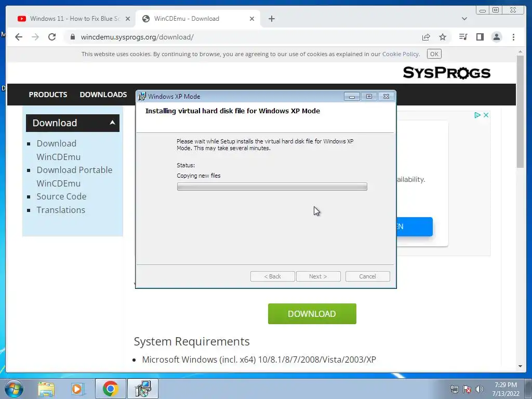Click the Next > button in setup

click(x=318, y=276)
